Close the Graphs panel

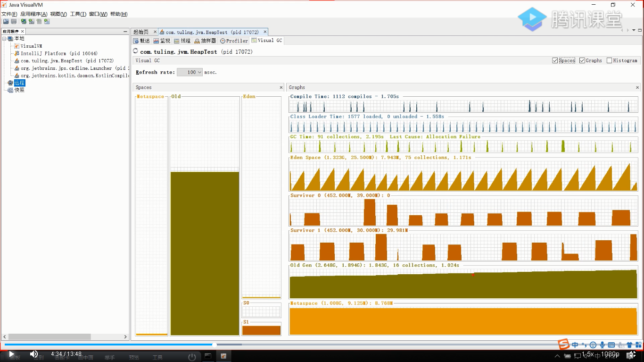637,87
